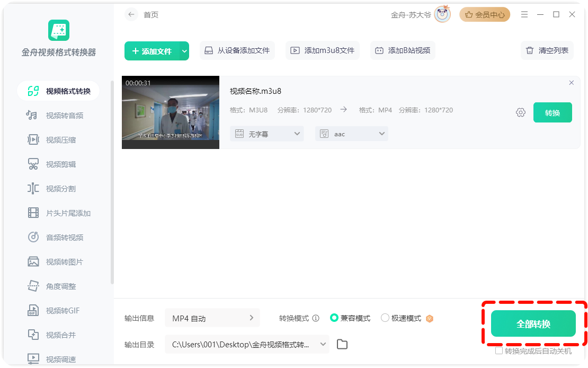
Task: Click the 全部转换 button
Action: [533, 324]
